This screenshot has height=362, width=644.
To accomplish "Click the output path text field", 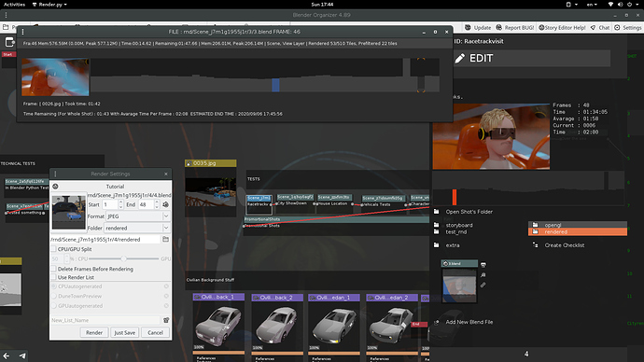I will [105, 239].
